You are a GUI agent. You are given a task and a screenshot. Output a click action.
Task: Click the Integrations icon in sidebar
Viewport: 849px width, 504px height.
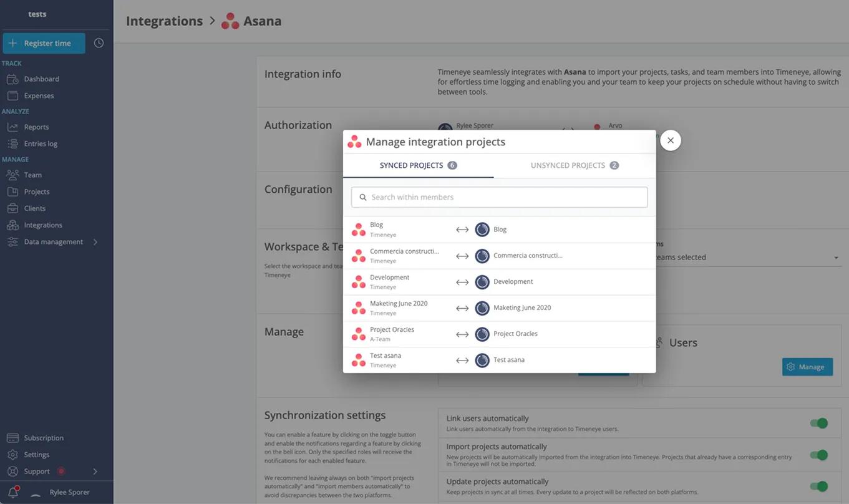click(12, 225)
